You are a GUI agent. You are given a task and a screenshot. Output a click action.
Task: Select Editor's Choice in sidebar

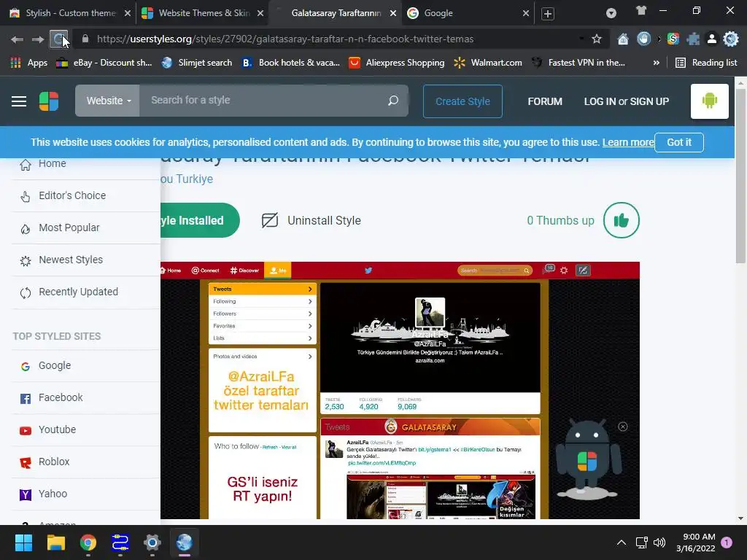click(x=86, y=195)
